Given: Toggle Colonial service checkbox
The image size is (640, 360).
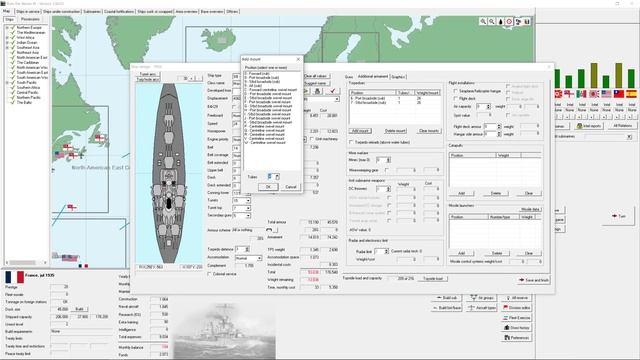Looking at the screenshot, I should tap(209, 274).
